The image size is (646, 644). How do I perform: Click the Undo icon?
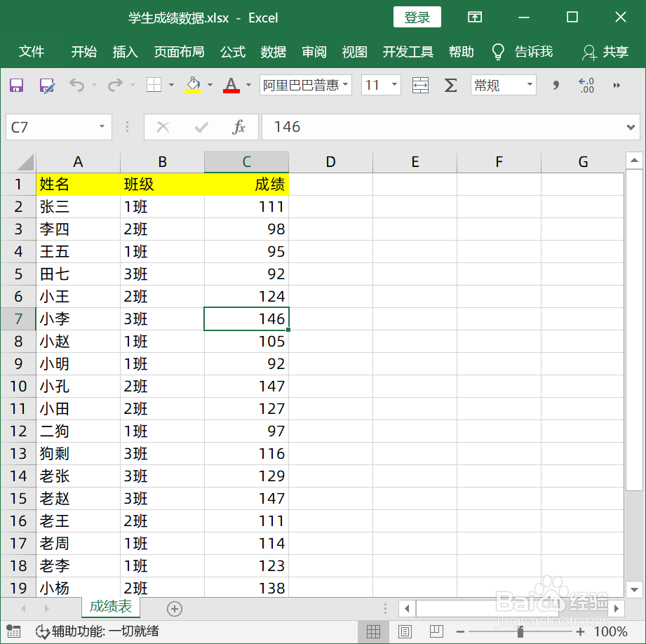[x=77, y=85]
